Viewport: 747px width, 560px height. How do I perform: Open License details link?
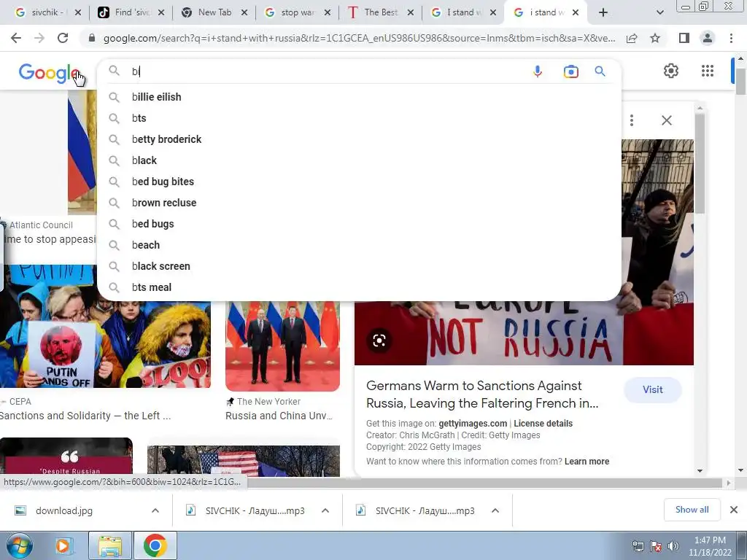point(543,424)
